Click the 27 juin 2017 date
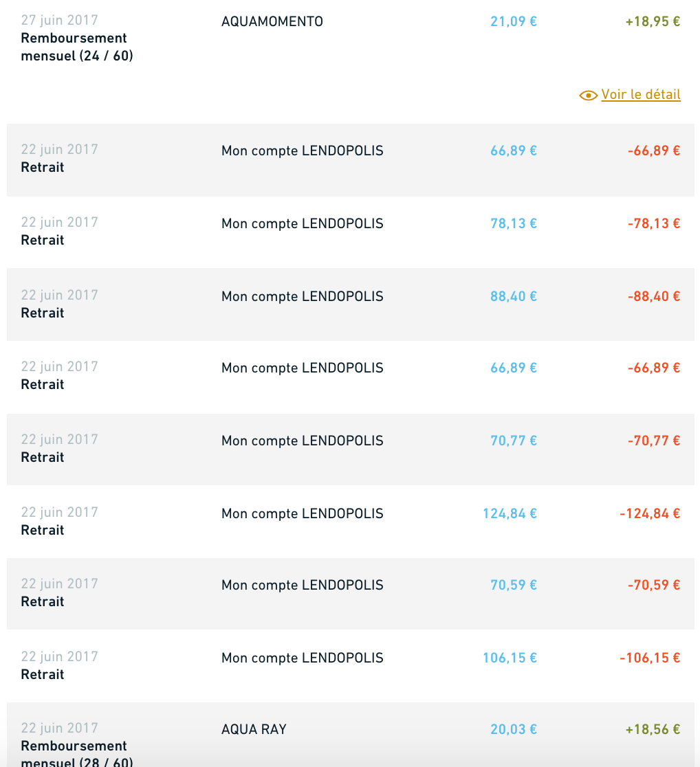 60,20
